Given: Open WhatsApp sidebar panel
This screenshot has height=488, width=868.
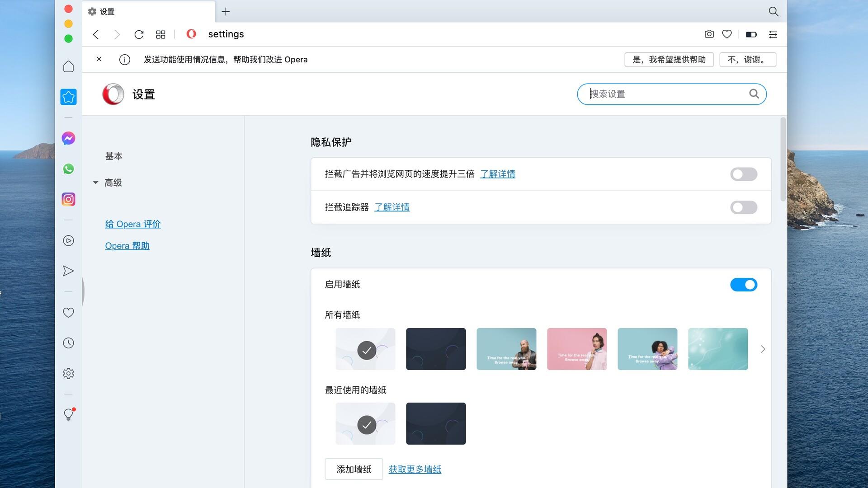Looking at the screenshot, I should tap(68, 169).
